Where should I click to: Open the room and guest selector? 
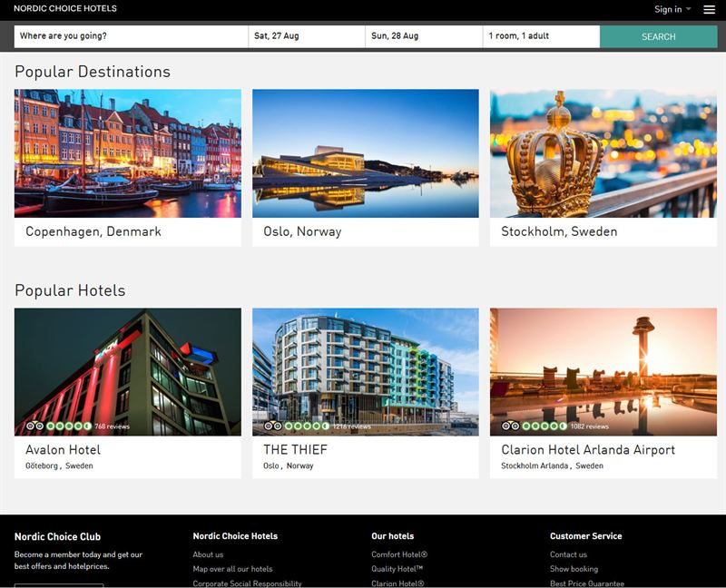pyautogui.click(x=541, y=36)
